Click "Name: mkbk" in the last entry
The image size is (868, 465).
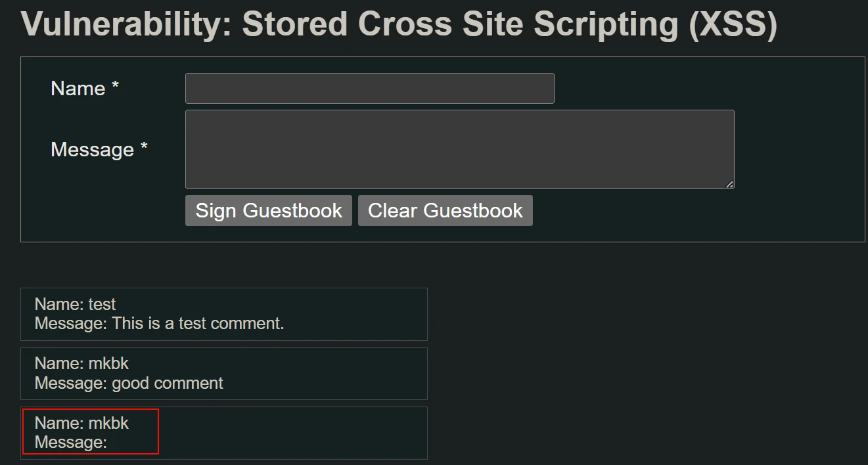[81, 423]
